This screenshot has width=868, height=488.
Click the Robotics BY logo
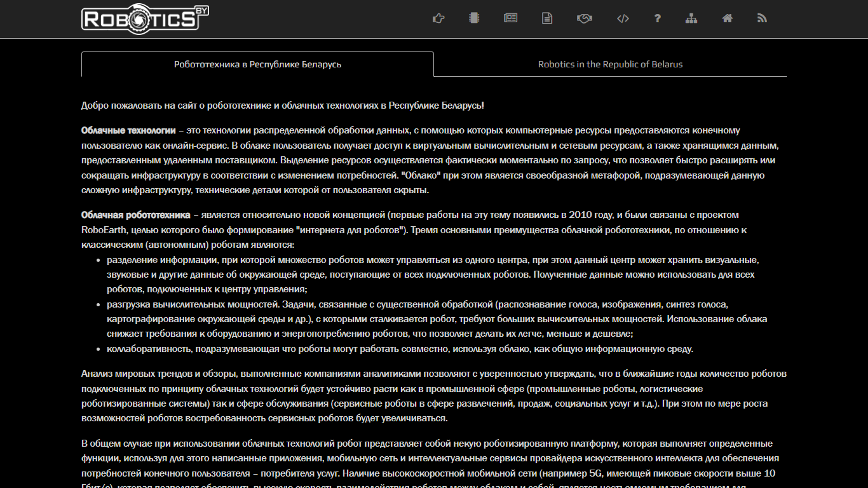tap(146, 18)
